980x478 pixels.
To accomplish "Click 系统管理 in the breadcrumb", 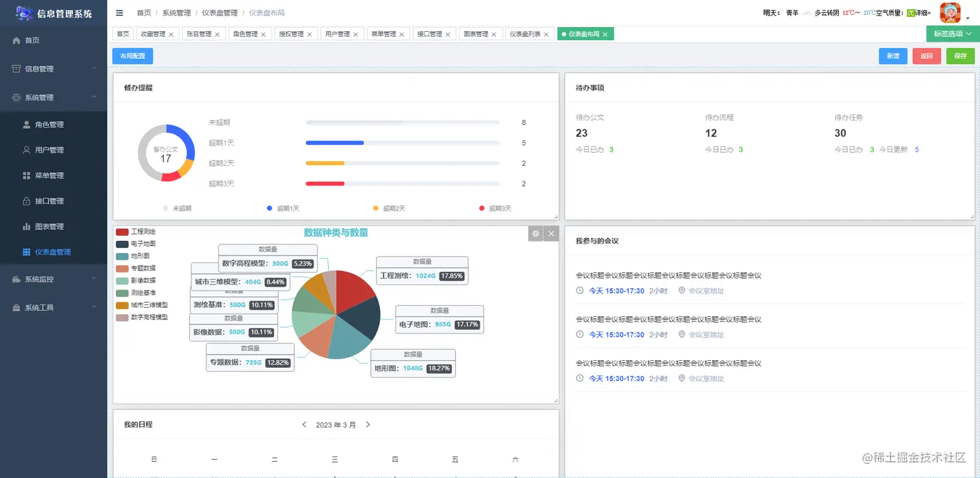I will 176,13.
